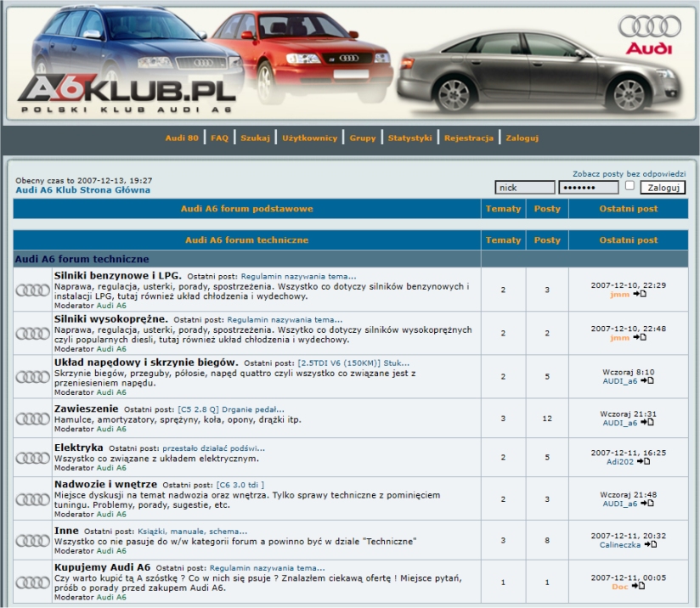Viewport: 700px width, 608px height.
Task: Click forum icon beside Układ napędowy
Action: coord(32,377)
